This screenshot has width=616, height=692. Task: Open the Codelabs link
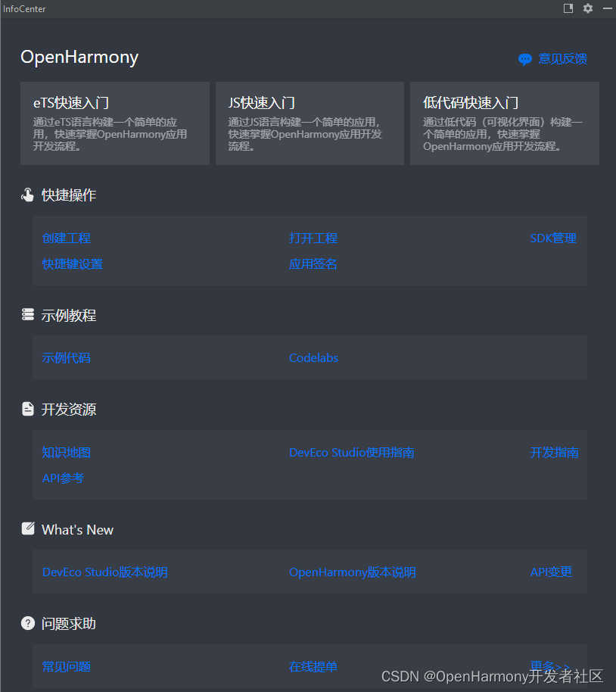(x=314, y=358)
